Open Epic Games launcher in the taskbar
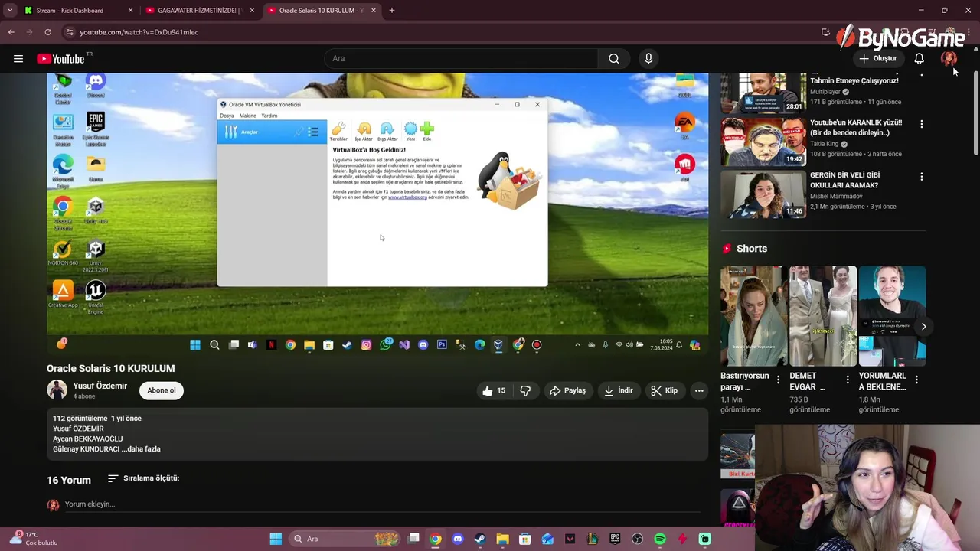 point(615,539)
